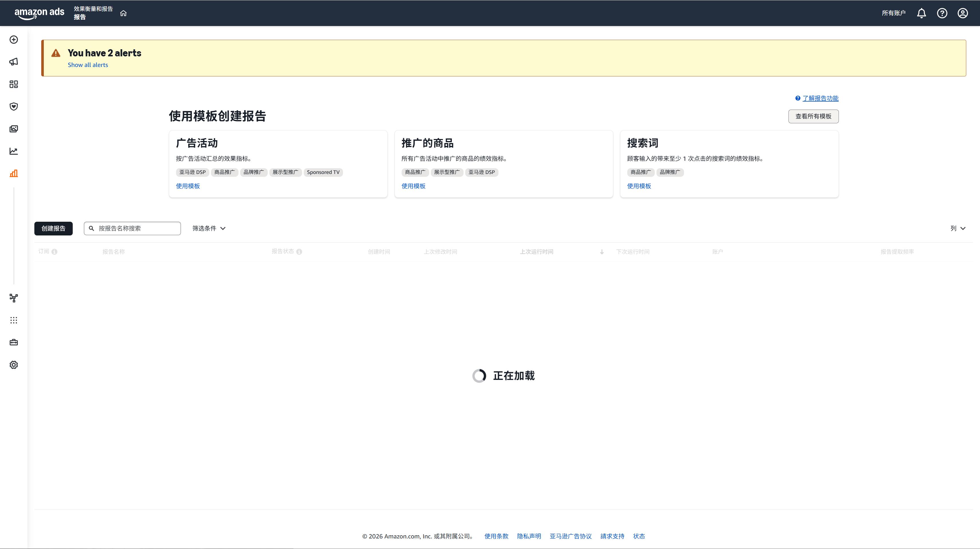Screen dimensions: 980x549
Task: Open the settings gear icon in sidebar
Action: click(14, 365)
